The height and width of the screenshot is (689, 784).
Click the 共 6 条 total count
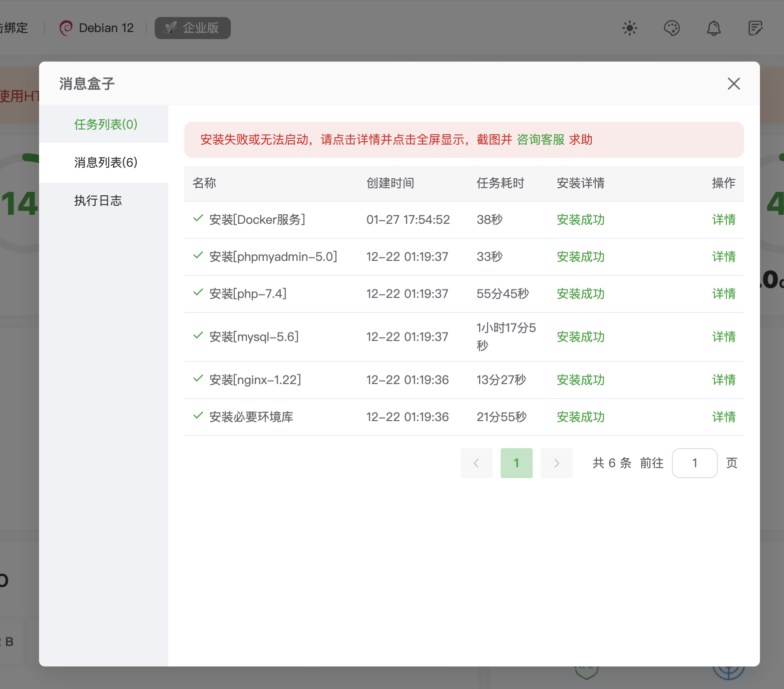(x=612, y=463)
